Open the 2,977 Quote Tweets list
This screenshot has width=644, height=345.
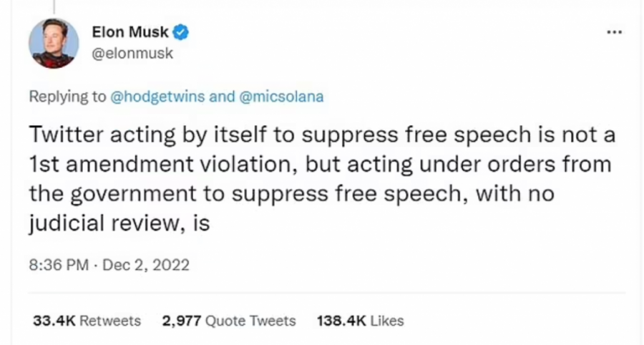pos(229,321)
